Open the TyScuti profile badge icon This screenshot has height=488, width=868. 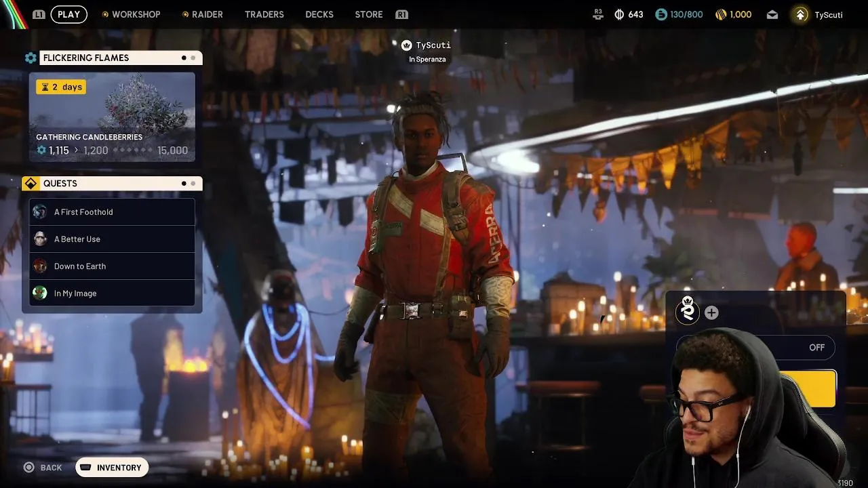(x=801, y=14)
